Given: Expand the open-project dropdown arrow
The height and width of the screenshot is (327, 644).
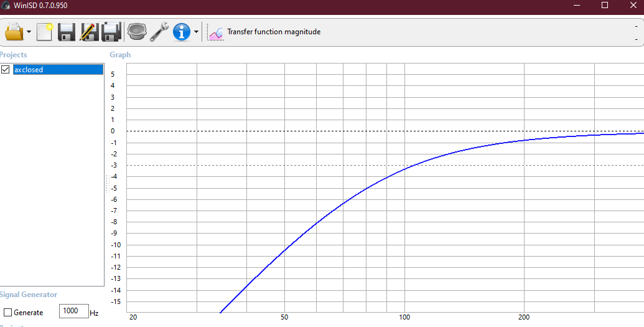Looking at the screenshot, I should pyautogui.click(x=29, y=32).
